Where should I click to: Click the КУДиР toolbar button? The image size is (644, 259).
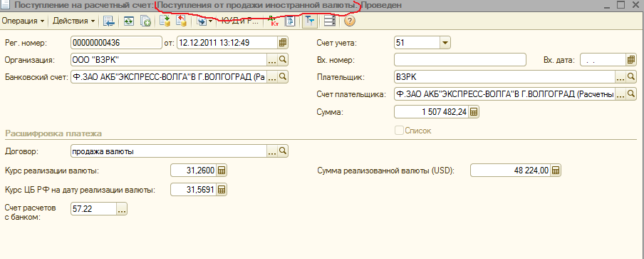pyautogui.click(x=241, y=21)
